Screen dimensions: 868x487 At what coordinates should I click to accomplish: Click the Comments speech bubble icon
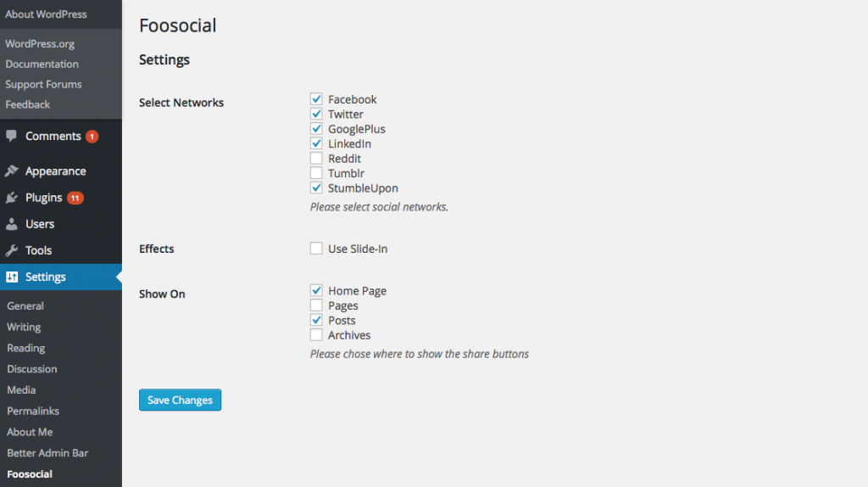coord(11,136)
